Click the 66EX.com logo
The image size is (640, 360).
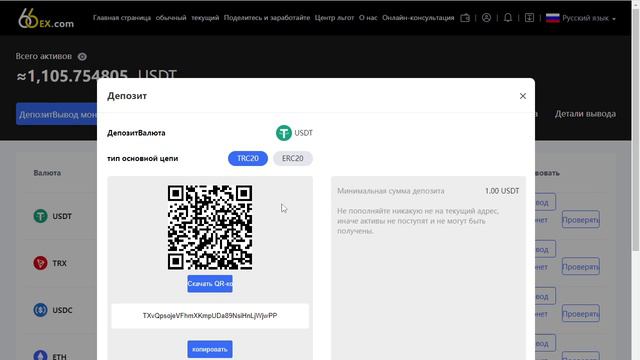coord(46,19)
